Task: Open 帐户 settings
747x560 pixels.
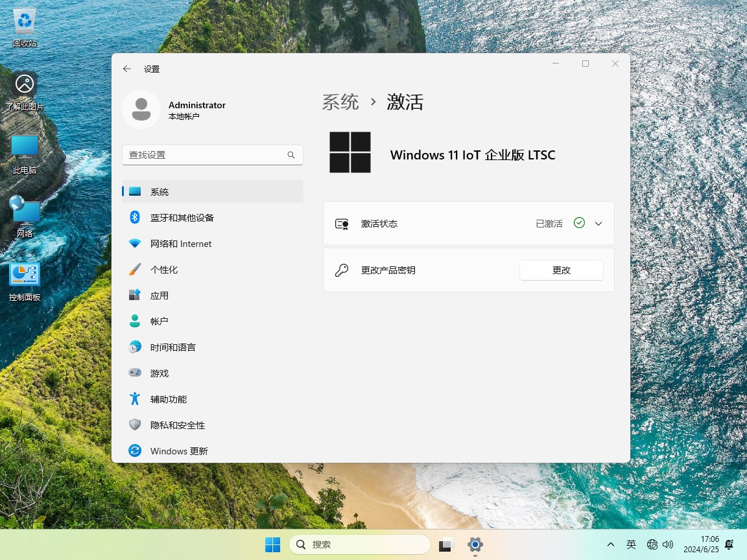Action: coord(213,321)
